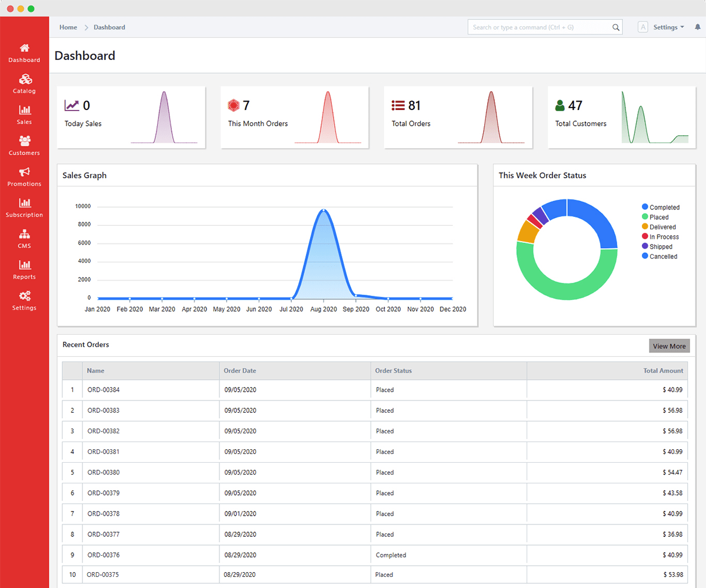Screen dimensions: 706x588
Task: Open the Settings dropdown in top bar
Action: click(x=669, y=27)
